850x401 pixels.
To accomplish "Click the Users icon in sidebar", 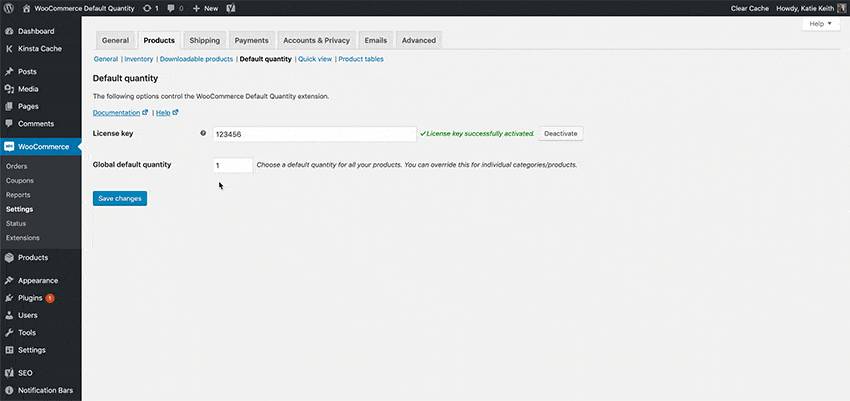I will pyautogui.click(x=9, y=315).
